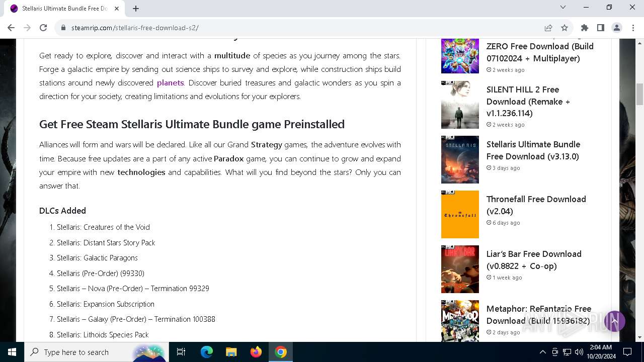644x362 pixels.
Task: Select 'Stellaris: Distant Stars Story Pack' entry
Action: (x=106, y=242)
